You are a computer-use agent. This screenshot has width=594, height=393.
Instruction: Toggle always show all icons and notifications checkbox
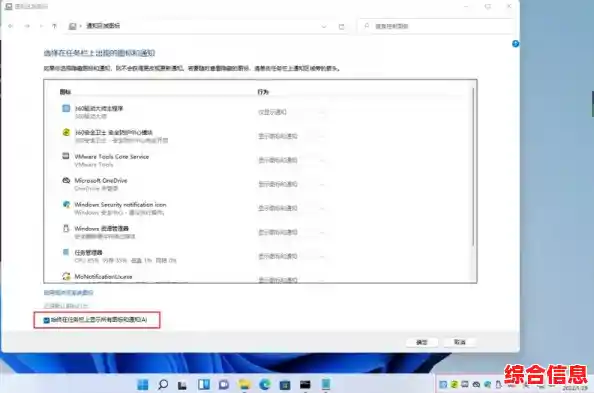click(47, 320)
